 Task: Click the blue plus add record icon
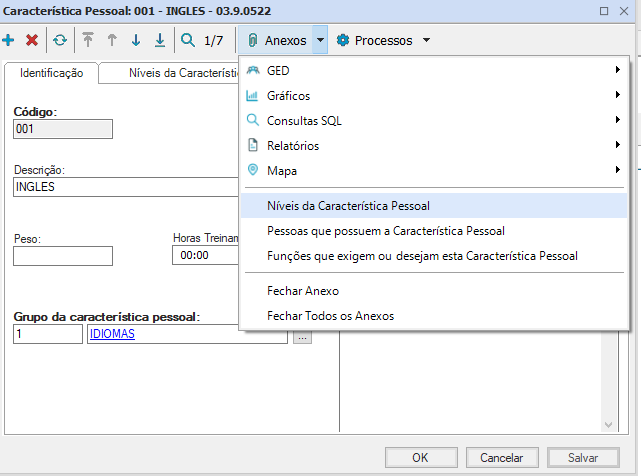click(x=9, y=41)
